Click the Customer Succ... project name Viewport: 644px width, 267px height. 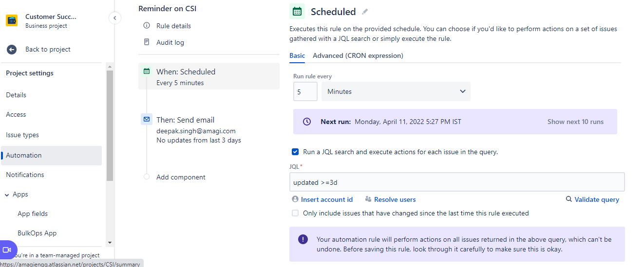51,17
